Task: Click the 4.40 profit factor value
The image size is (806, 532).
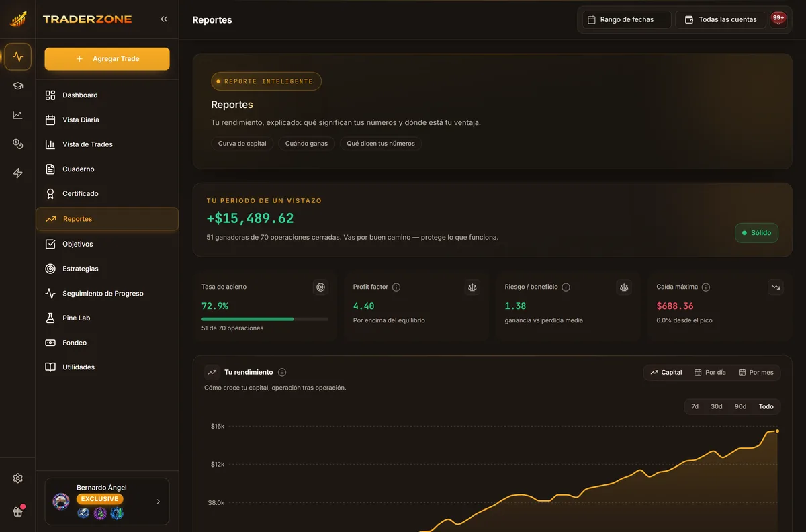Action: tap(363, 306)
